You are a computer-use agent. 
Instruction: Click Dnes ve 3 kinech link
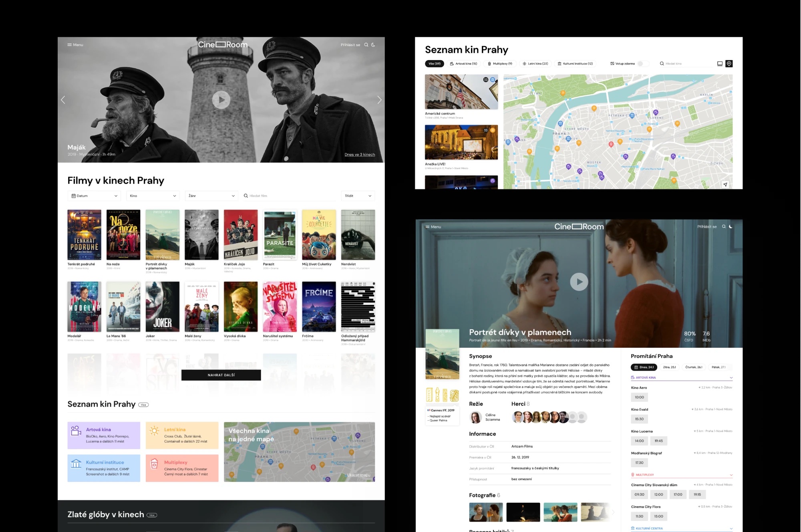point(360,155)
